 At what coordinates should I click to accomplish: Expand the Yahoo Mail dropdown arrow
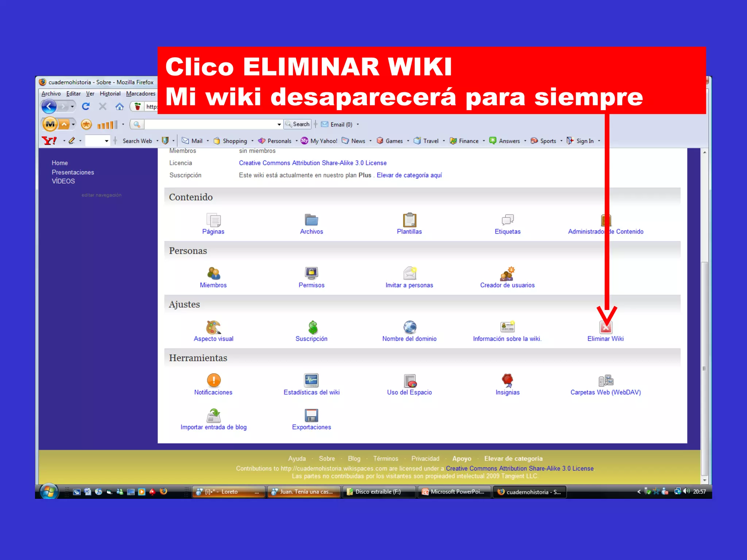tap(208, 141)
